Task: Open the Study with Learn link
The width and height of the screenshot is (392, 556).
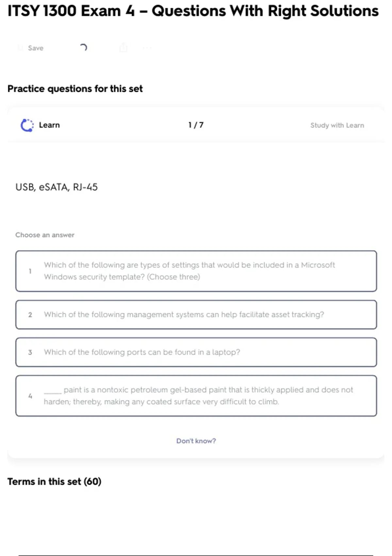Action: [337, 125]
